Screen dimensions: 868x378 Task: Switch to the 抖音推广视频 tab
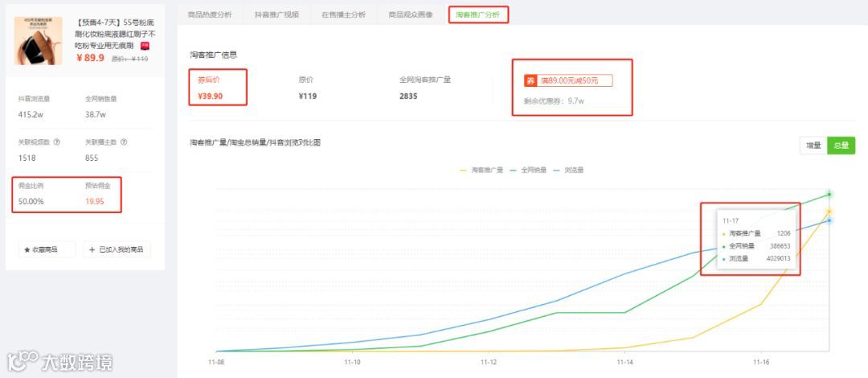276,15
